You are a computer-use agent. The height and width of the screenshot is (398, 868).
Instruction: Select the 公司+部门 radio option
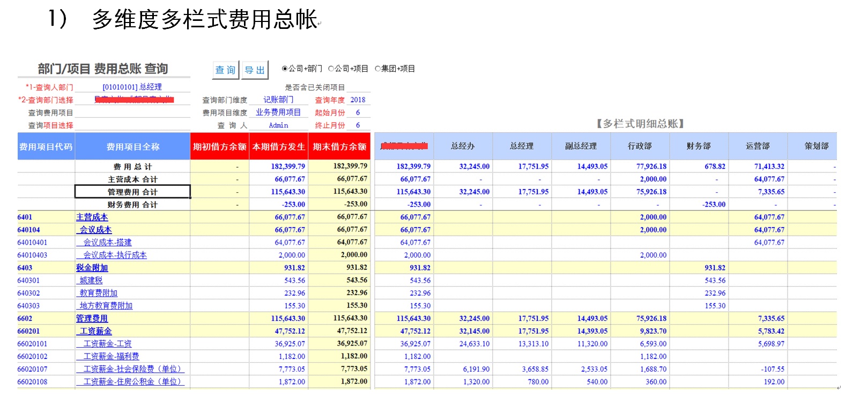pos(285,69)
